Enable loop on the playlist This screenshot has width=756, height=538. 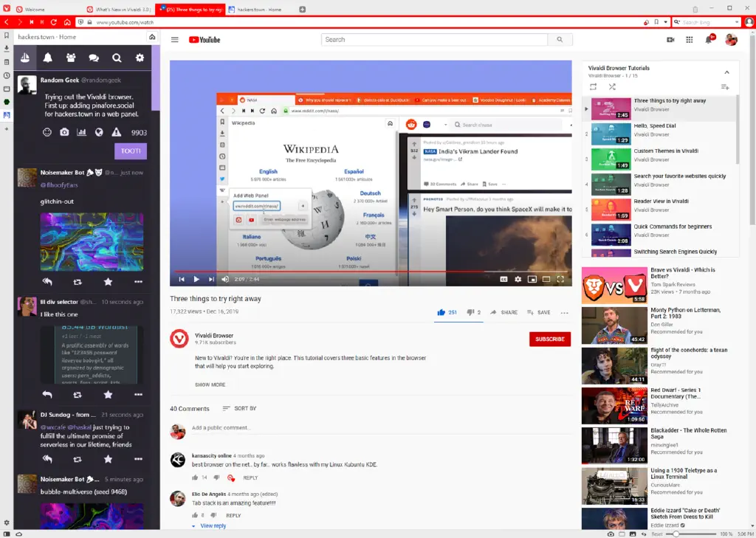click(x=594, y=85)
